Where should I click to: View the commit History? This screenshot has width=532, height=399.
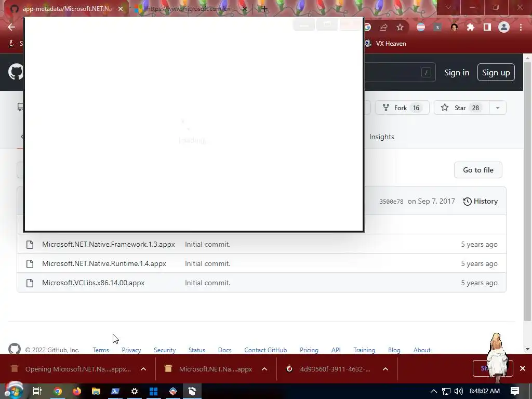click(481, 201)
